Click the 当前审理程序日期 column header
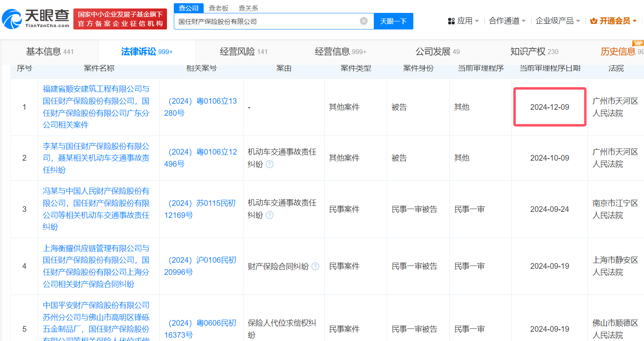The image size is (644, 341). [x=550, y=68]
